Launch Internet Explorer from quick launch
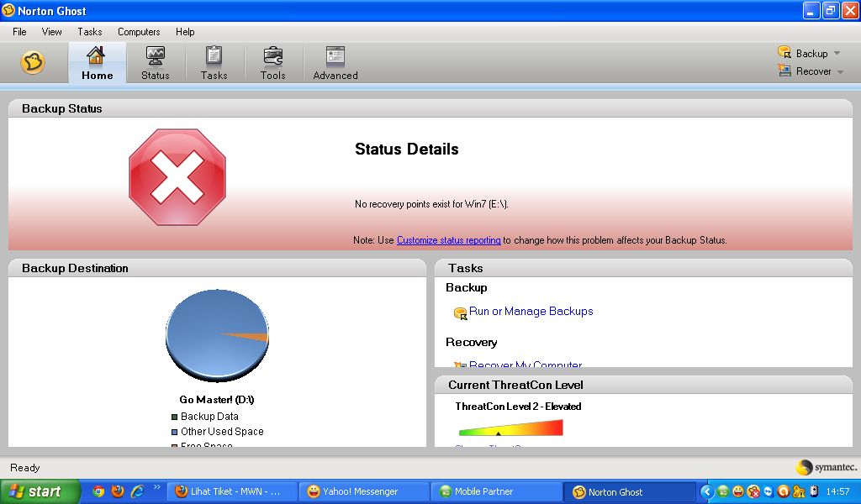Image resolution: width=861 pixels, height=504 pixels. (137, 491)
